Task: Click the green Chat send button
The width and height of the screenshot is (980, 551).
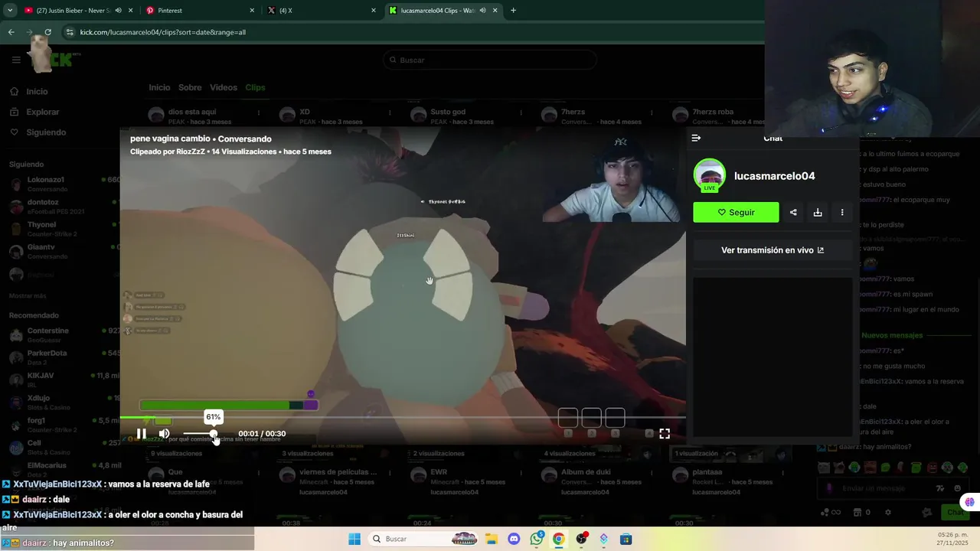Action: point(955,512)
